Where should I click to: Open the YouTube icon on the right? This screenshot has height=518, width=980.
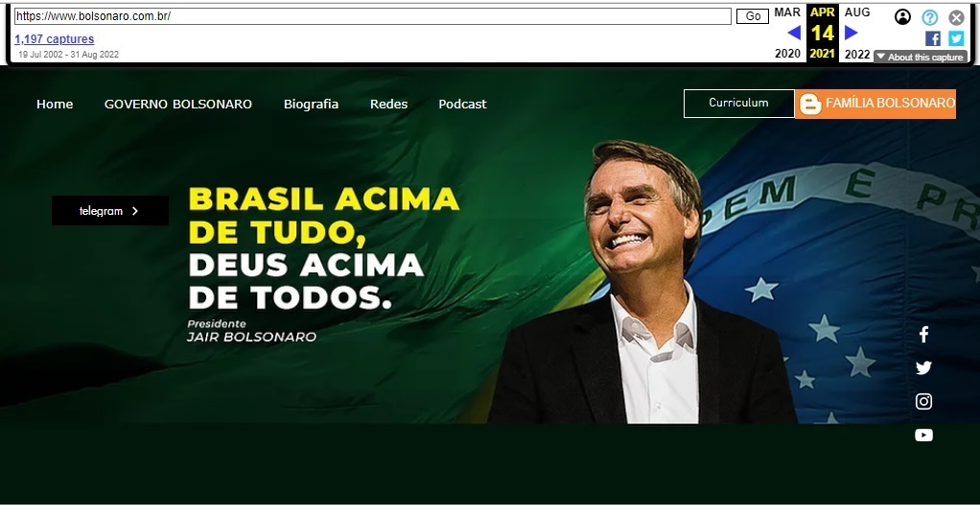[923, 435]
